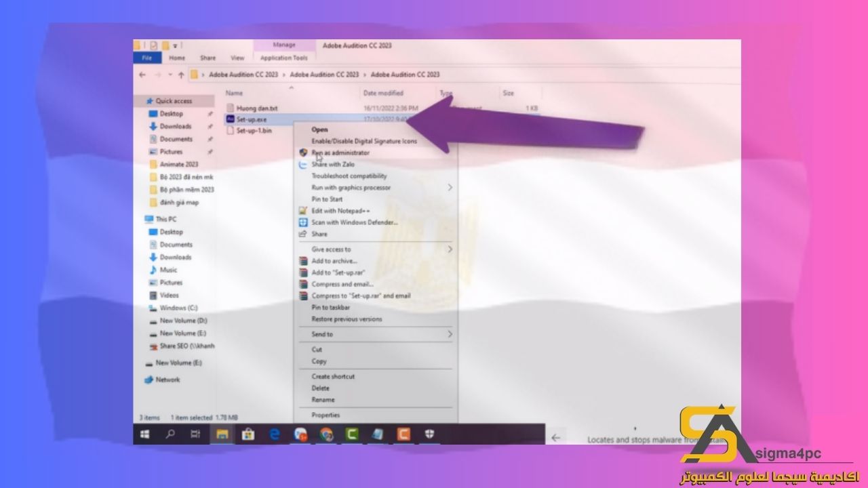
Task: Select the Set-up.exe file
Action: coord(252,119)
